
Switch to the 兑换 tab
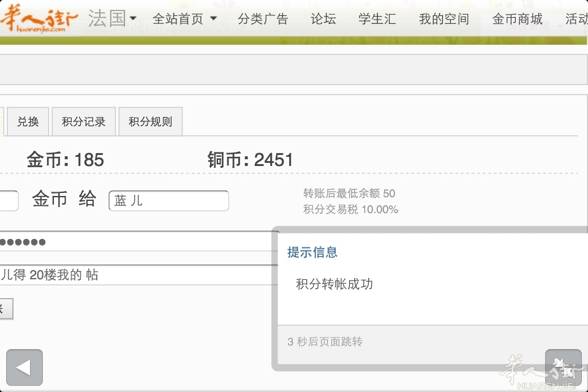pos(28,122)
